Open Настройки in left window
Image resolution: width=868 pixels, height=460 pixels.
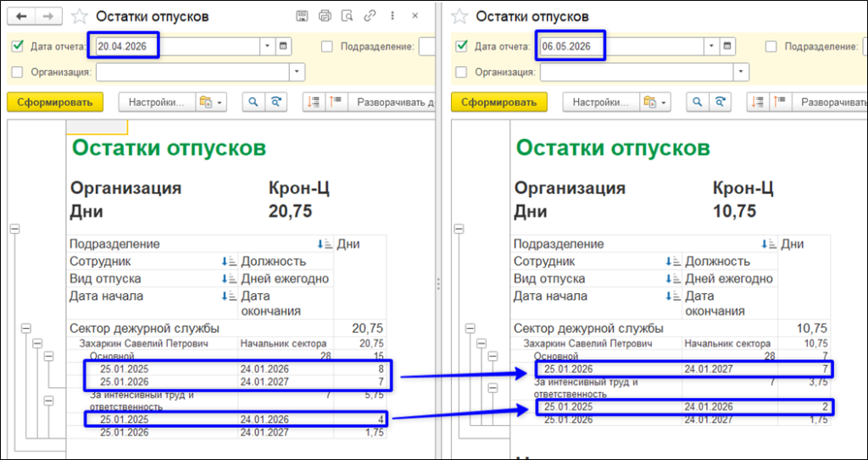[x=157, y=102]
